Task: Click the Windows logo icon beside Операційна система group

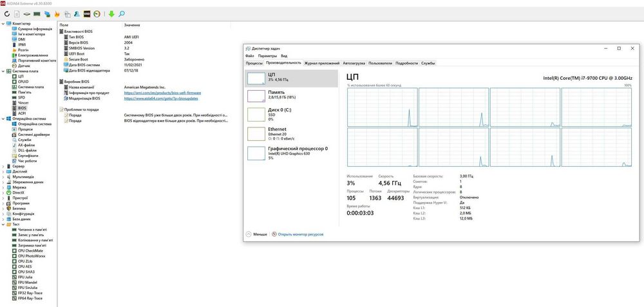Action: (x=8, y=118)
